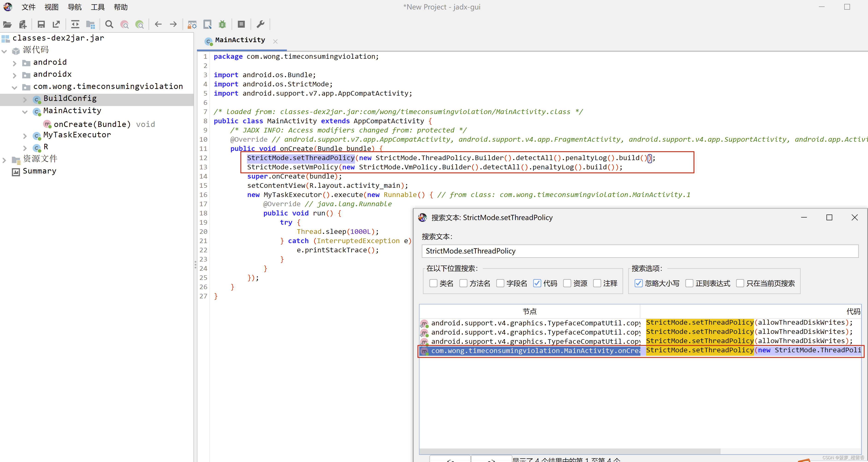Go forward with the right arrow icon
The width and height of the screenshot is (868, 462).
[173, 24]
